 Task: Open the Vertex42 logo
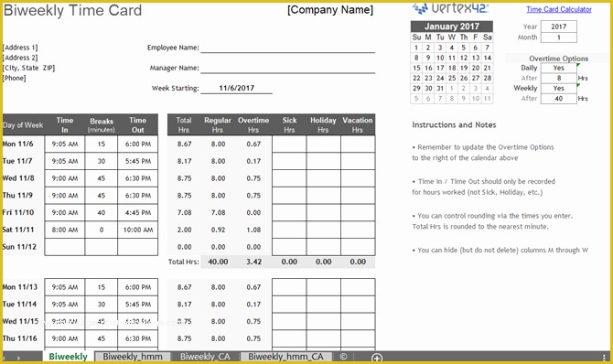[x=450, y=7]
